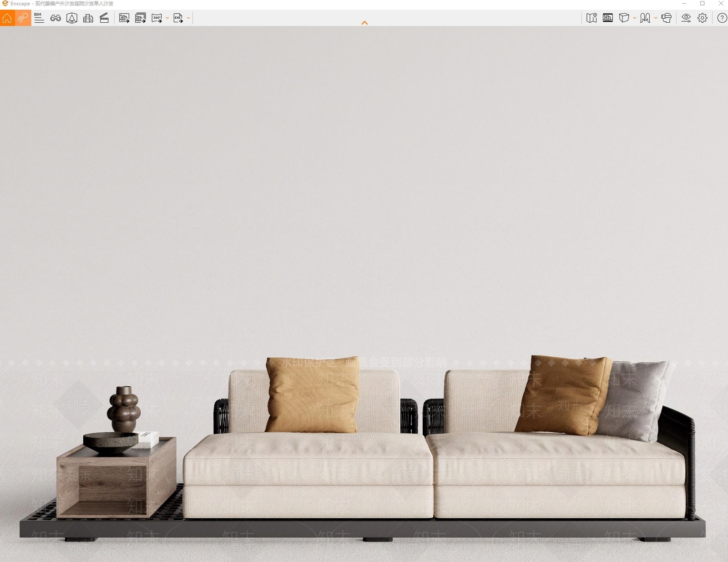
Task: Click the mustard pillow on left sofa seat
Action: (312, 395)
